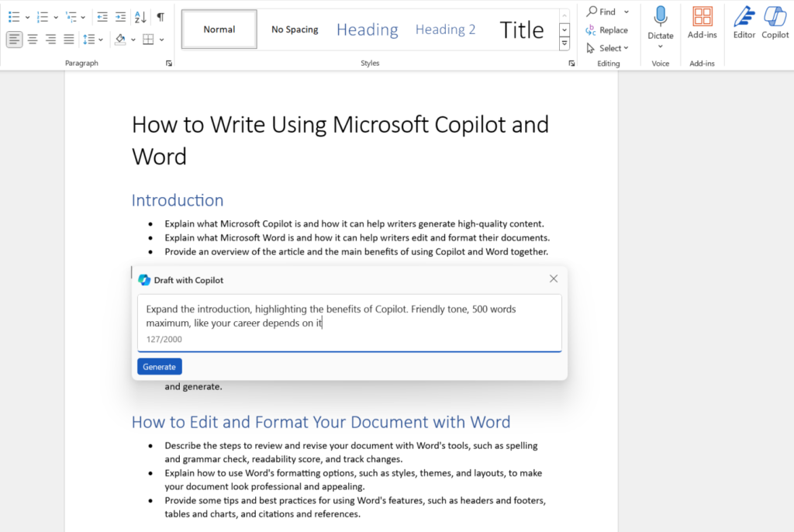Click inside the Copilot prompt text box
794x532 pixels.
click(x=349, y=316)
